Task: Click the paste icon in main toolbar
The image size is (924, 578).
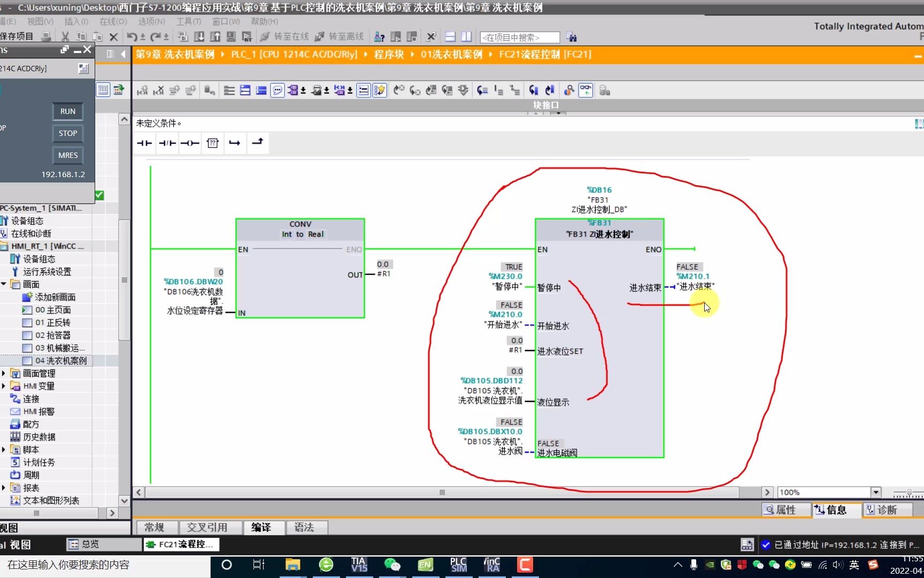Action: pos(97,36)
